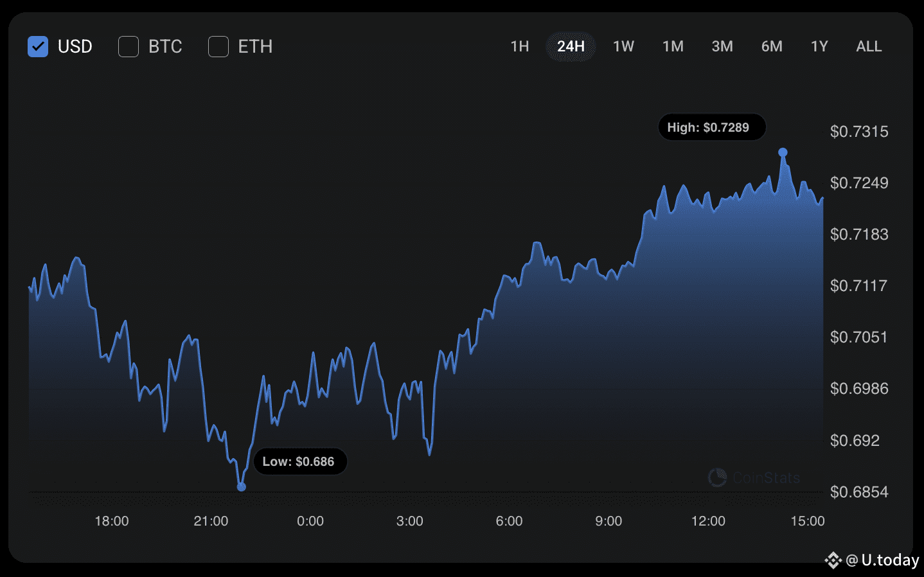
Task: Click the $0.7249 y-axis label
Action: [859, 183]
